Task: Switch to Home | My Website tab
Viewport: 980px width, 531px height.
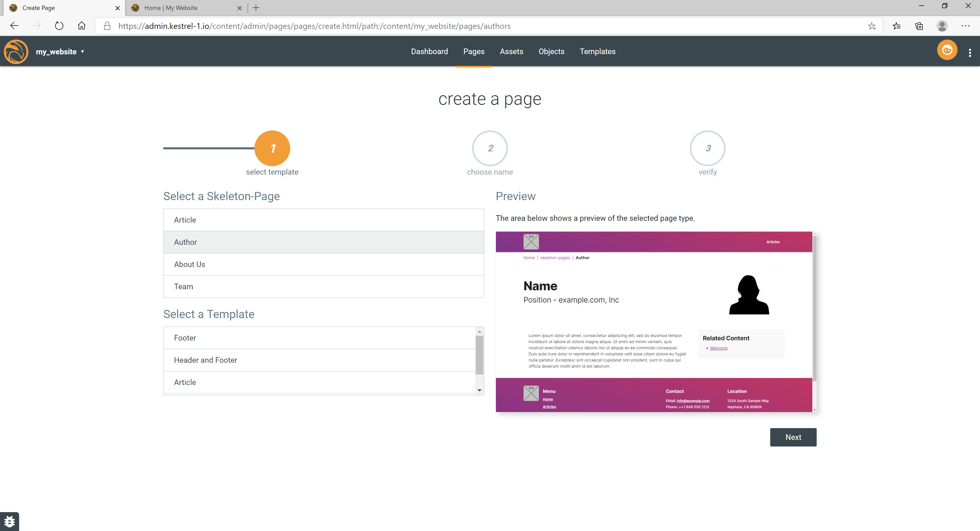Action: coord(171,8)
